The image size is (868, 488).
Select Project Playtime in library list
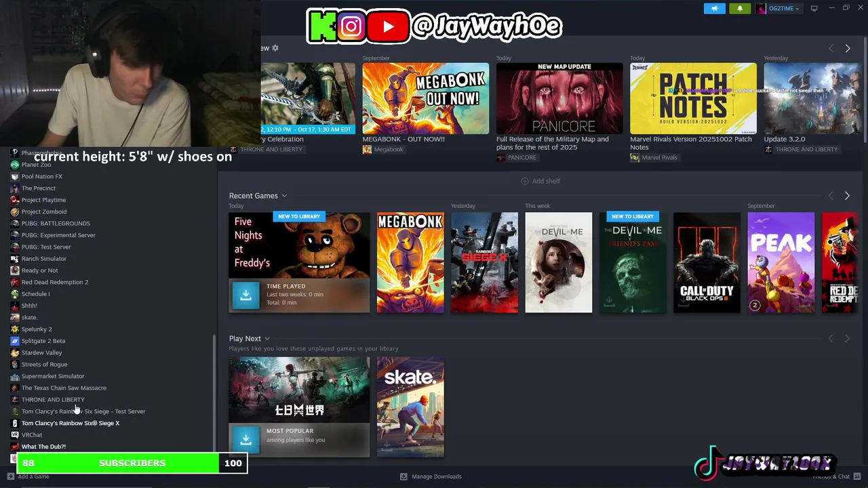(x=43, y=200)
